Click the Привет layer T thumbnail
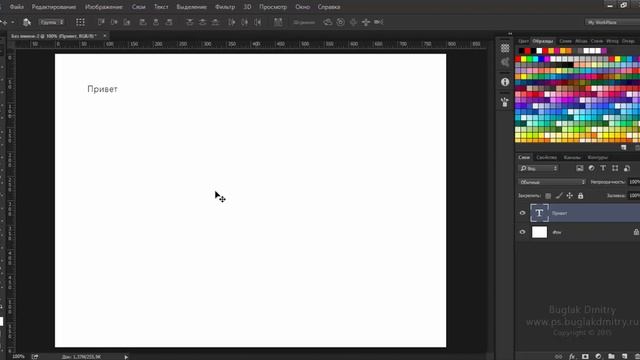The width and height of the screenshot is (640, 360). tap(539, 213)
